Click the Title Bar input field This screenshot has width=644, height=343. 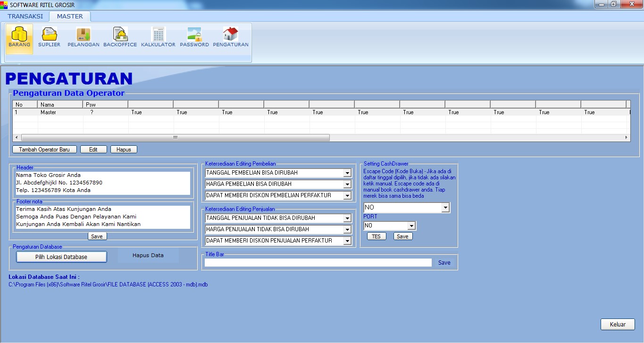click(318, 263)
